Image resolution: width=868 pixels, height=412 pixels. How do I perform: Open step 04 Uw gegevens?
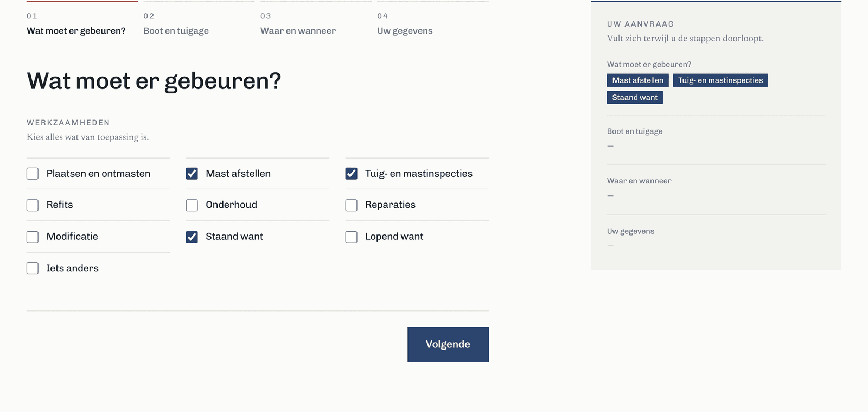433,20
